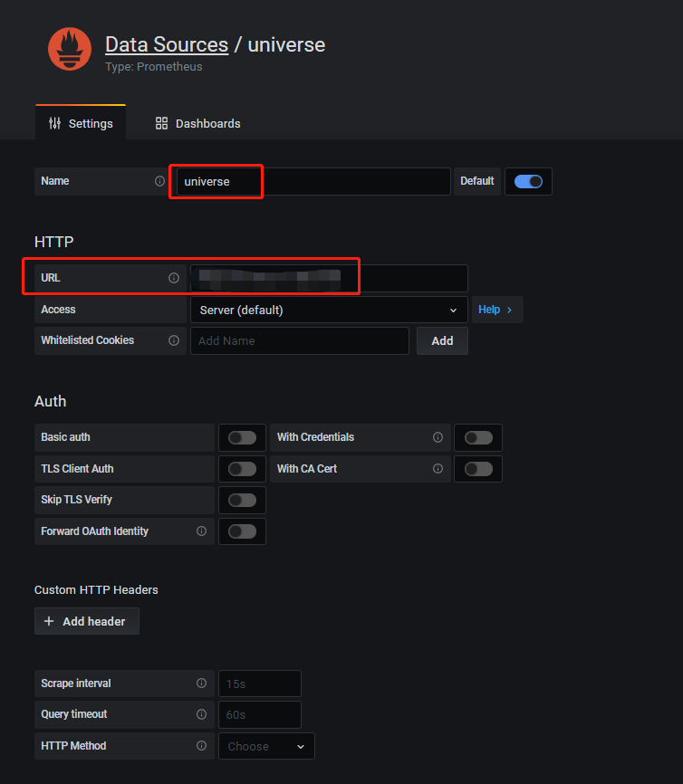Image resolution: width=683 pixels, height=784 pixels.
Task: Click the URL info tooltip icon
Action: coord(174,278)
